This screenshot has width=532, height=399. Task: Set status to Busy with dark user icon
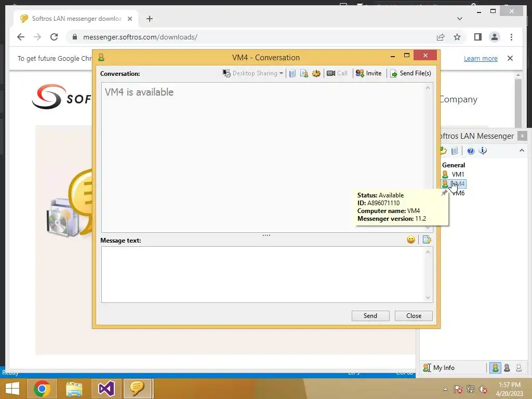(x=507, y=367)
